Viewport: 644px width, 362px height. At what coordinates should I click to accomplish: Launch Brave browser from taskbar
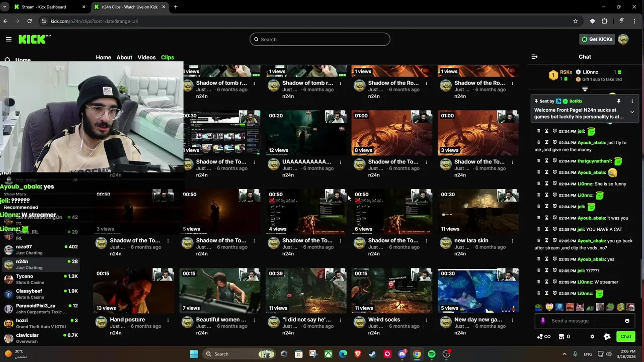[358, 354]
